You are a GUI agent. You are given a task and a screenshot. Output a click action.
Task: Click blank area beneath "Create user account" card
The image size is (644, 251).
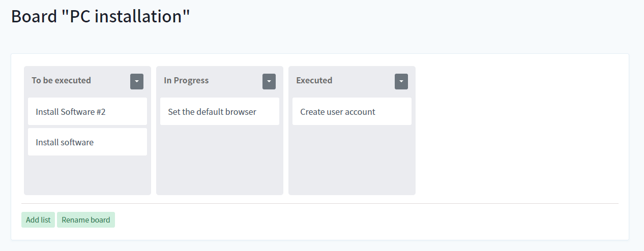[x=352, y=160]
